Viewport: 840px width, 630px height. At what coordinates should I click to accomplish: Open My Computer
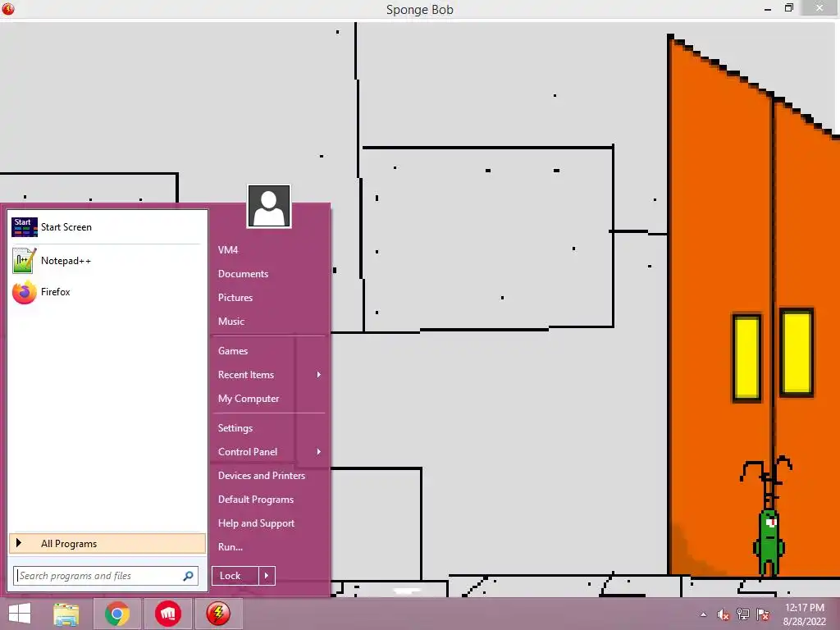coord(249,399)
